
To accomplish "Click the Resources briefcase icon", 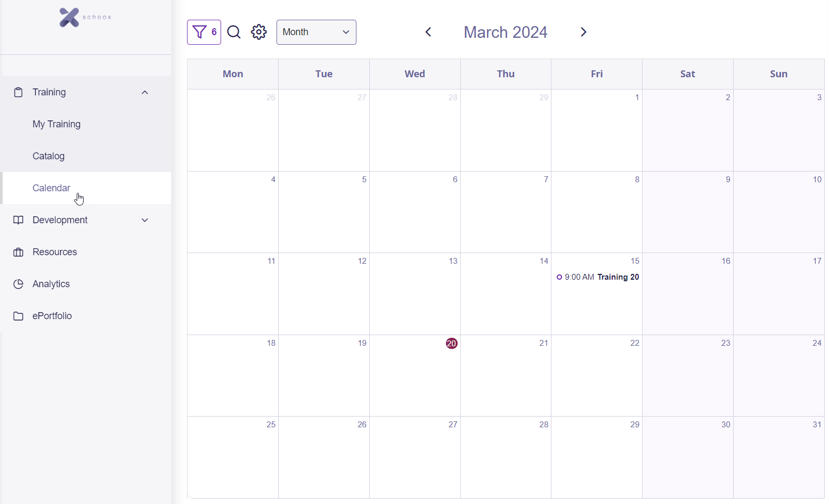I will [x=18, y=252].
